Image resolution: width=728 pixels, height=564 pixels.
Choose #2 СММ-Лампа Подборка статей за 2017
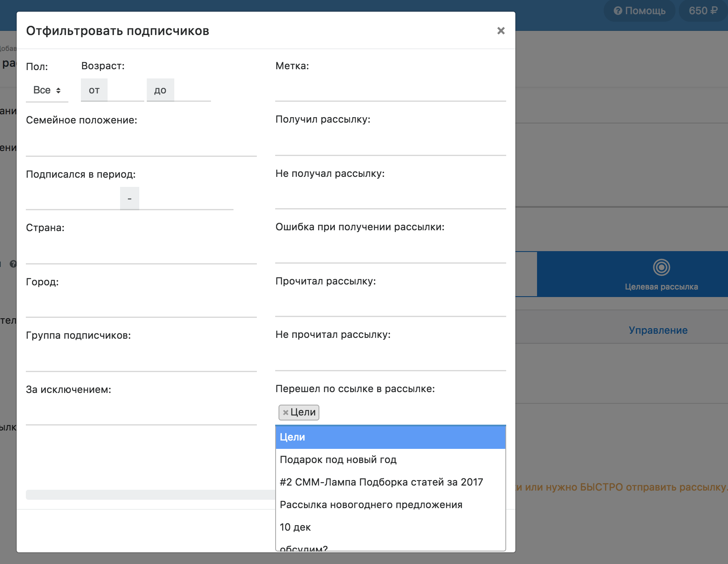[391, 482]
